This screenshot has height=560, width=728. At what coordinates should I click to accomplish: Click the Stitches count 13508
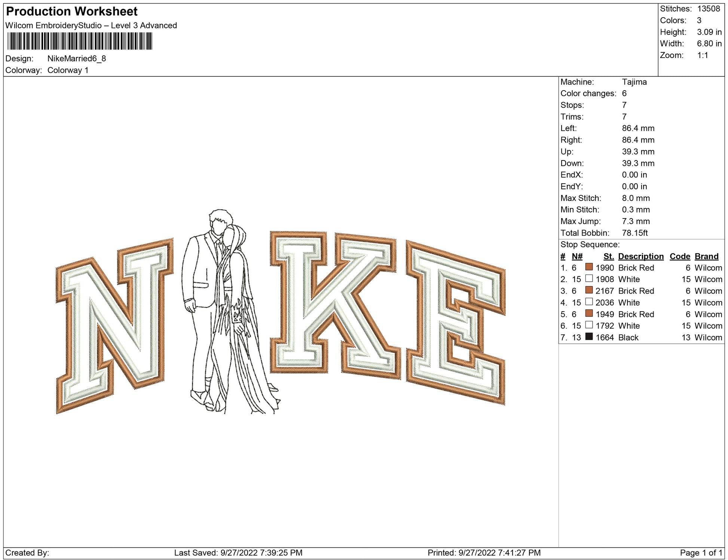coord(708,9)
